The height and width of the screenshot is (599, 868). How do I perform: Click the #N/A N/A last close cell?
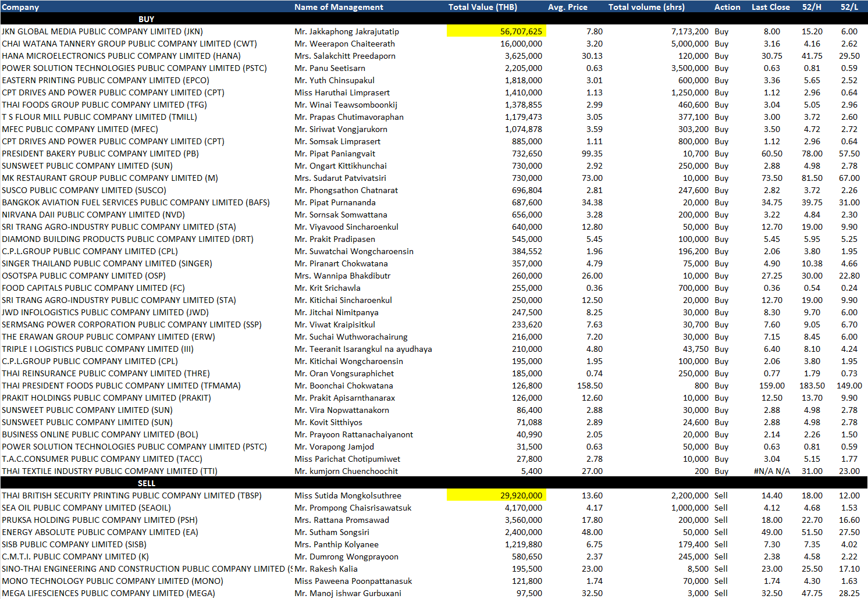click(x=771, y=471)
